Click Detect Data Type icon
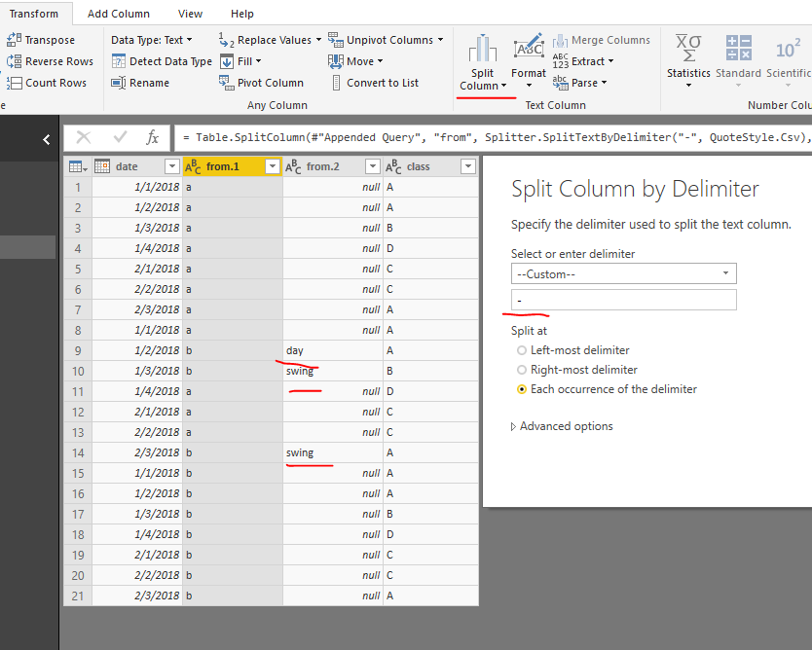The width and height of the screenshot is (812, 650). point(119,61)
